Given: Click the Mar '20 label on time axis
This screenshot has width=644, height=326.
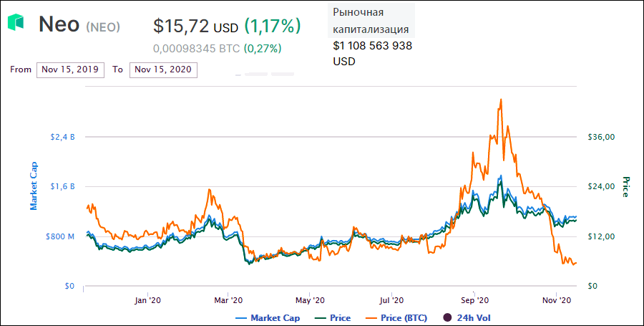Looking at the screenshot, I should (x=228, y=300).
